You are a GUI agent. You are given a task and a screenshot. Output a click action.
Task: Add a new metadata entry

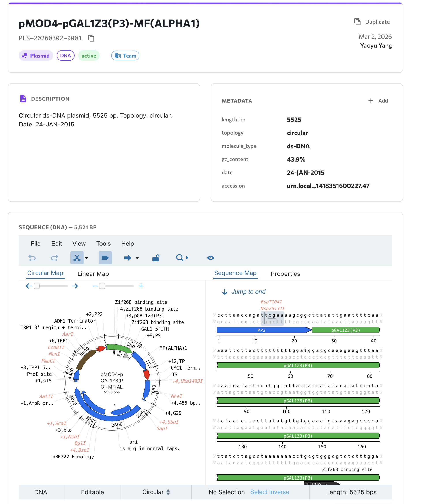click(378, 101)
